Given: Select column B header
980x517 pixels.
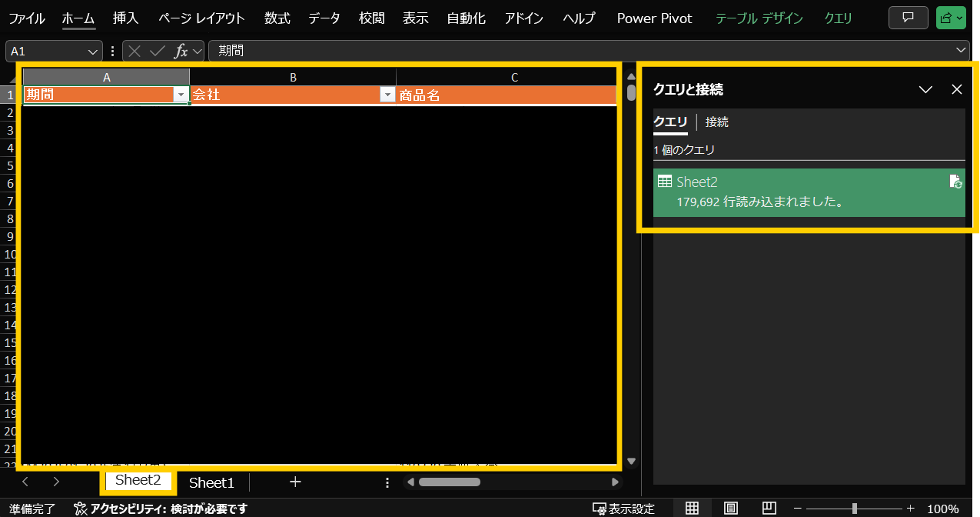Looking at the screenshot, I should coord(293,77).
